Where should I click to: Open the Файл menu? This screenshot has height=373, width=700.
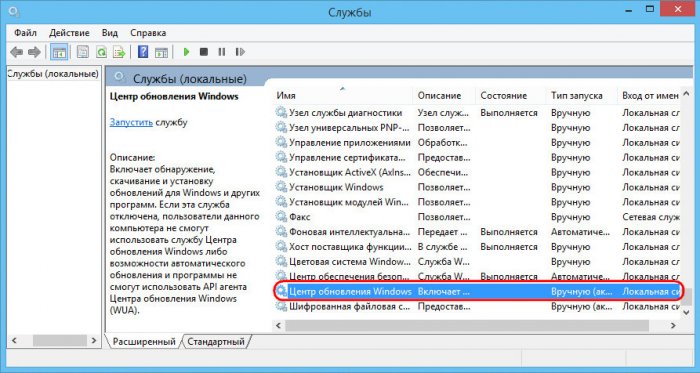point(25,33)
